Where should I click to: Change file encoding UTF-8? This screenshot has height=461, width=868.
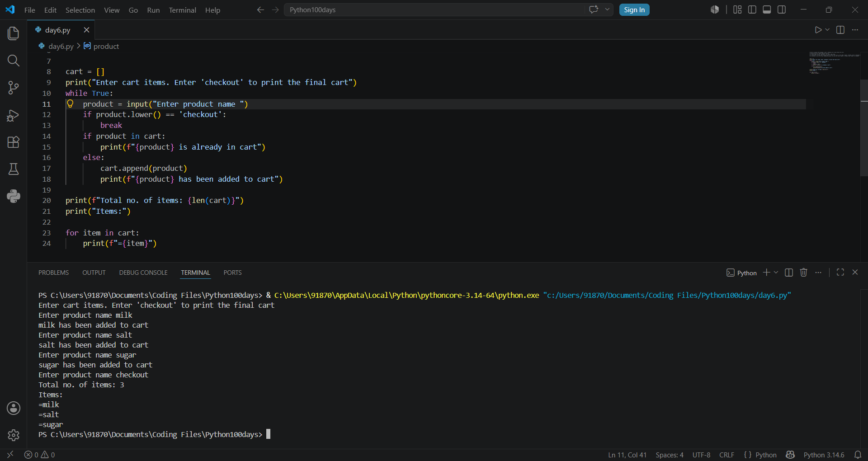(701, 455)
